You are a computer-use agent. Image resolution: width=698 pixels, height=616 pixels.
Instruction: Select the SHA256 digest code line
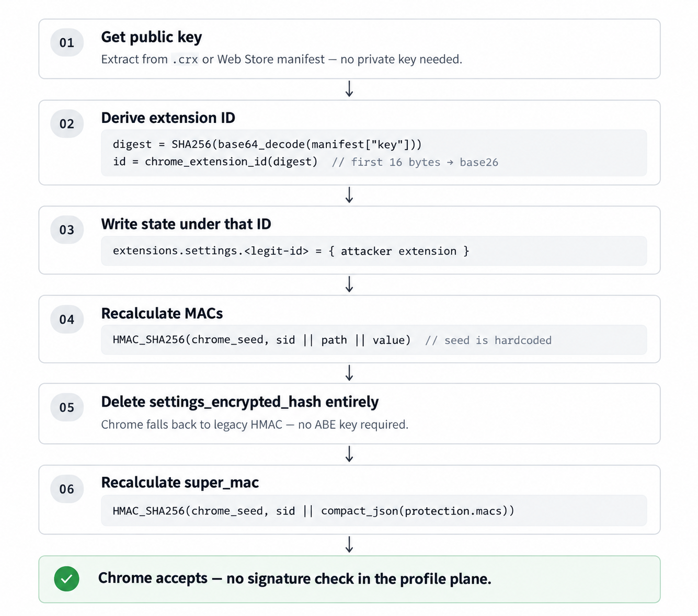coord(267,144)
